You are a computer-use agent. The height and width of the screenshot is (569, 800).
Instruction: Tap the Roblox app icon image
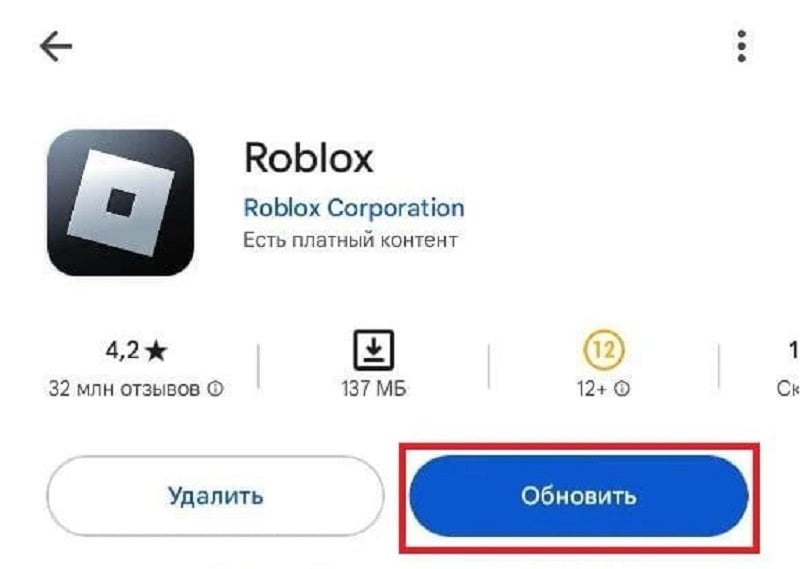pyautogui.click(x=120, y=203)
